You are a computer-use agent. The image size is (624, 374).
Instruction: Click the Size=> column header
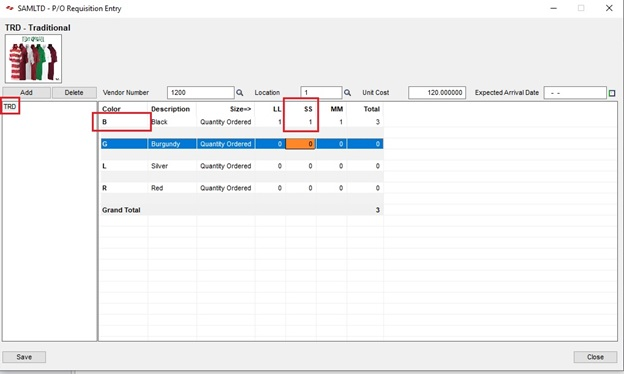coord(240,109)
